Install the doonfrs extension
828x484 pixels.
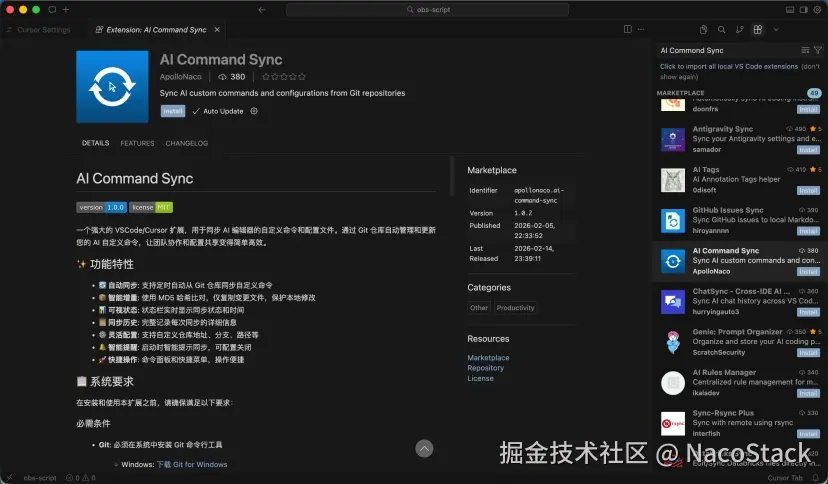point(808,109)
